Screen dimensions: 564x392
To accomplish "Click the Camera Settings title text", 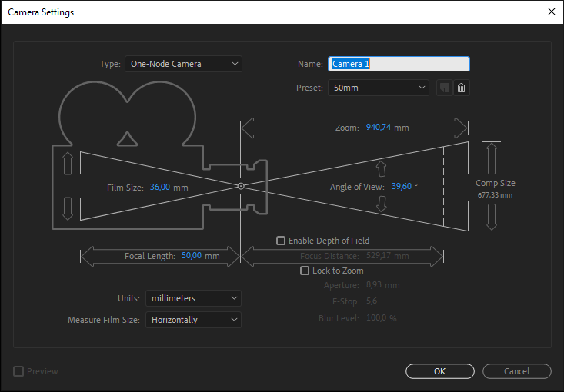I will tap(41, 12).
